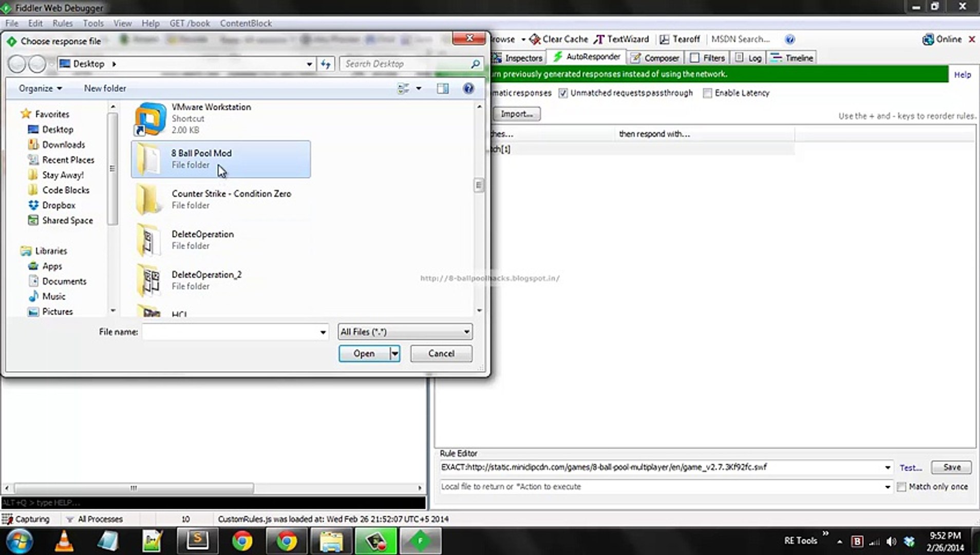Expand the Open button split arrow
980x555 pixels.
click(x=394, y=354)
